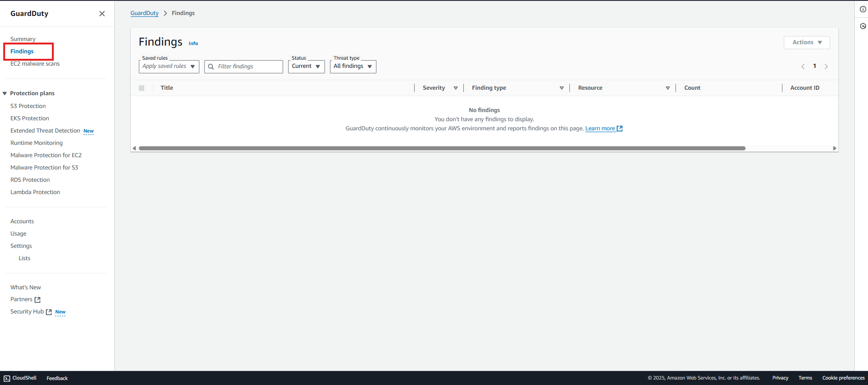Open the info panel icon on right edge
Screen dimensions: 868x385
pyautogui.click(x=863, y=9)
